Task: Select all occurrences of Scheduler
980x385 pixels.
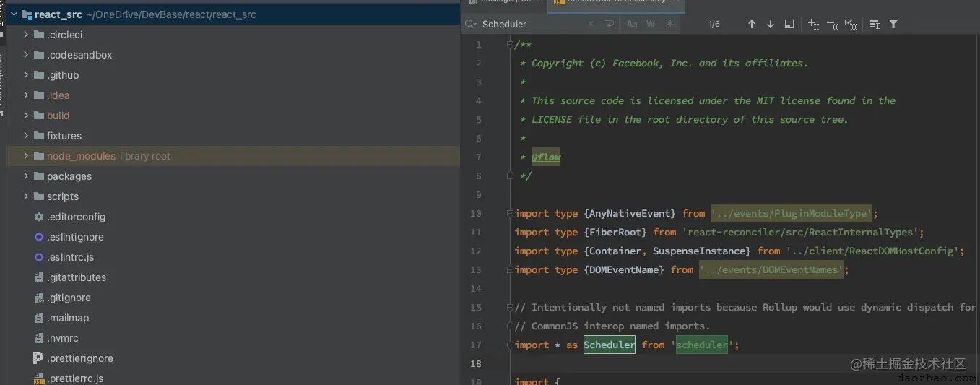Action: click(851, 24)
